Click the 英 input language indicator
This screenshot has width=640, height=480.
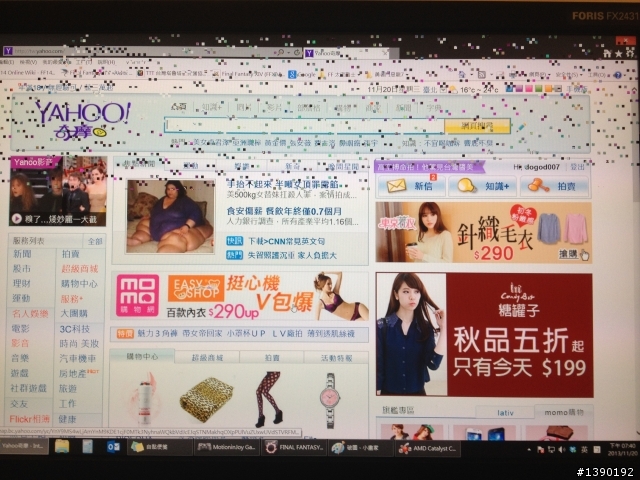(x=584, y=449)
